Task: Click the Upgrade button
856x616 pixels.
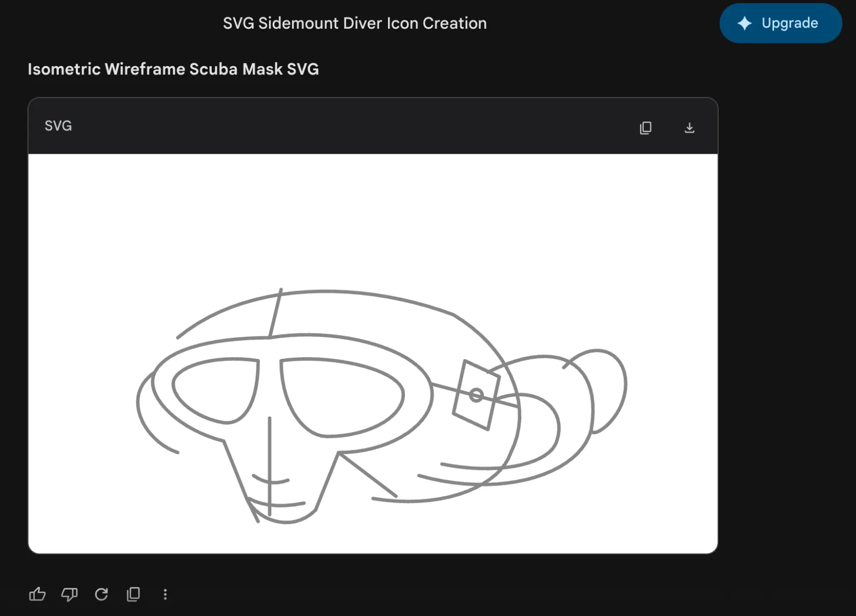Action: pos(781,23)
